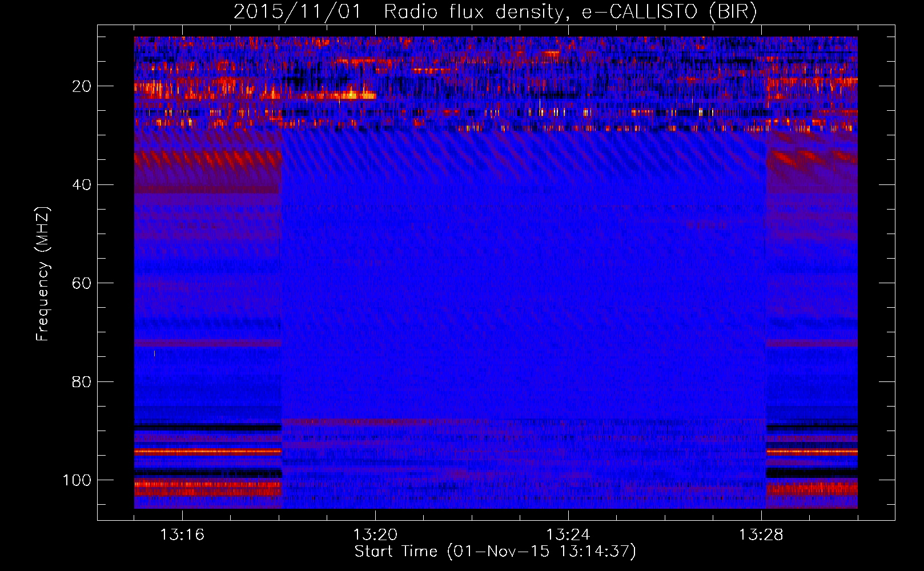
Task: Click the 80 frequency tick label
Action: [x=82, y=381]
